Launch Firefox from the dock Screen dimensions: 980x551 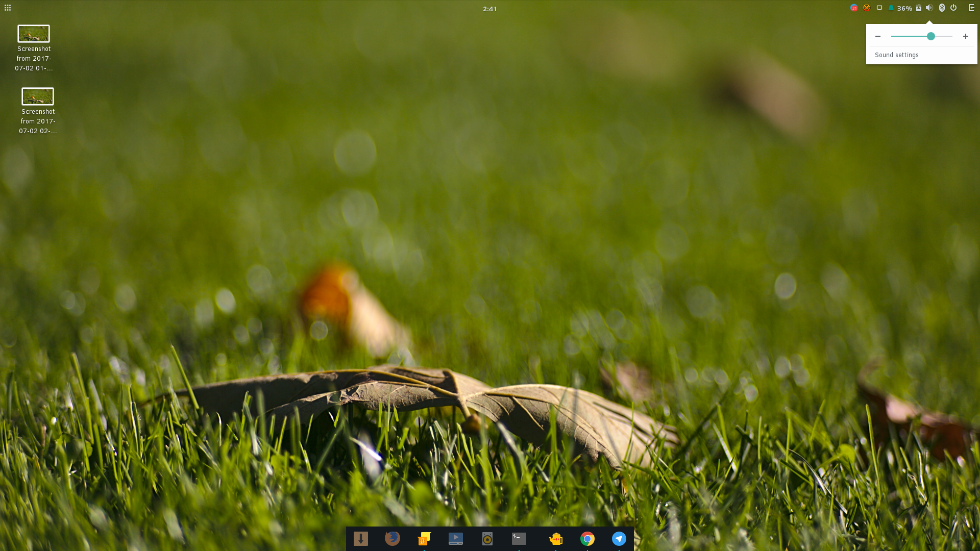click(x=393, y=539)
